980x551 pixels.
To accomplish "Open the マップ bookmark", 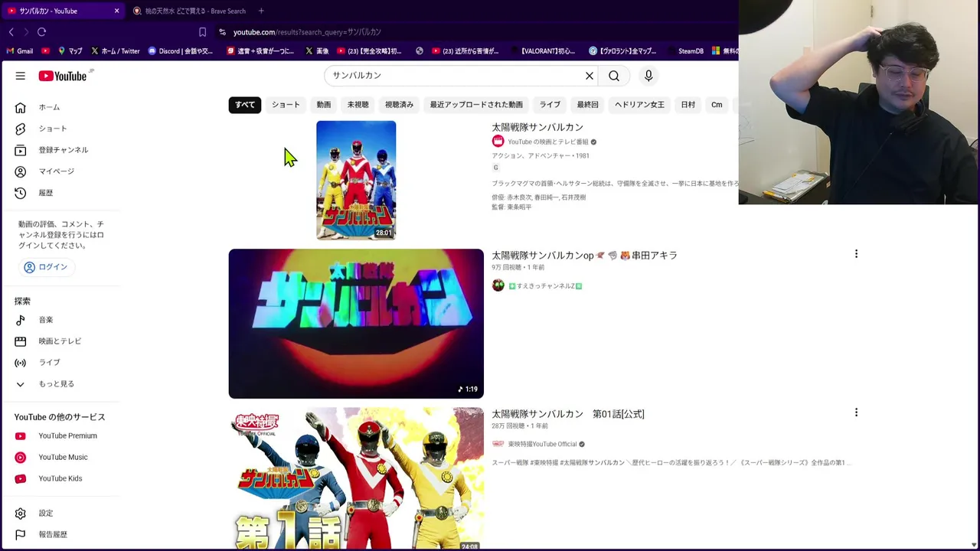I will point(70,51).
